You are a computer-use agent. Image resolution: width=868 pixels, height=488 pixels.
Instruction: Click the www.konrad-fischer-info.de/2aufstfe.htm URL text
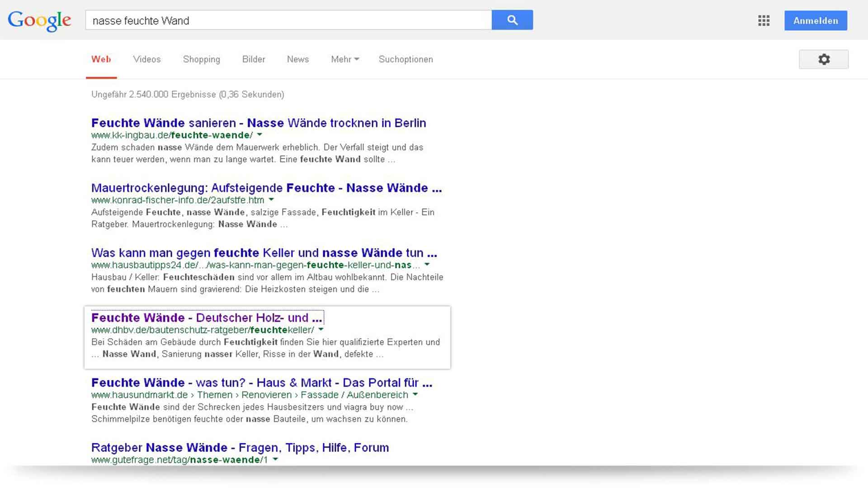pyautogui.click(x=178, y=200)
